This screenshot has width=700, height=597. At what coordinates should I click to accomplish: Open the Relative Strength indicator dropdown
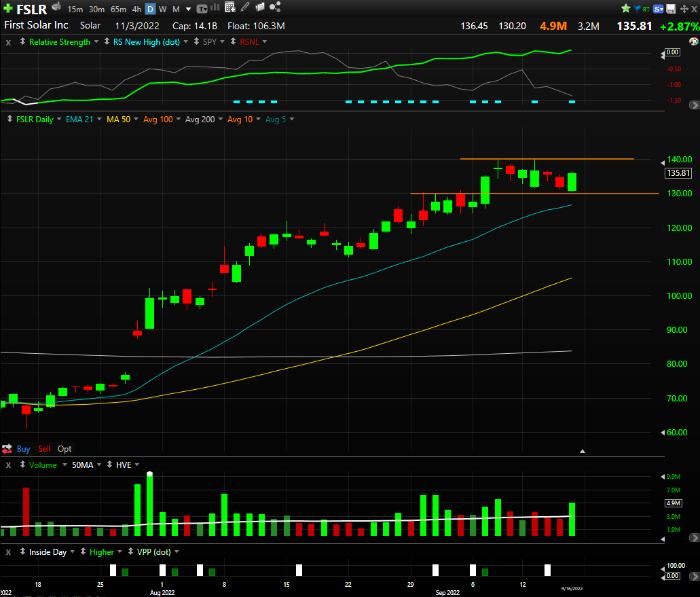[96, 42]
